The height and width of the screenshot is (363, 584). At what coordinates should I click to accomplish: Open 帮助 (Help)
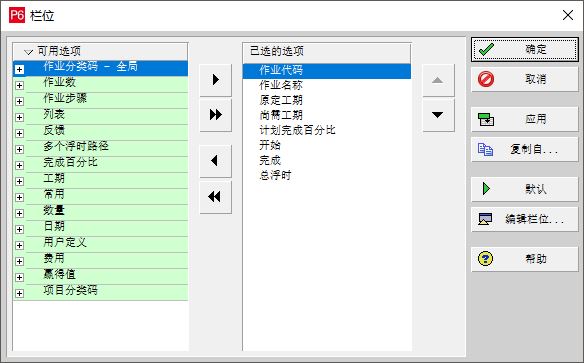point(524,258)
